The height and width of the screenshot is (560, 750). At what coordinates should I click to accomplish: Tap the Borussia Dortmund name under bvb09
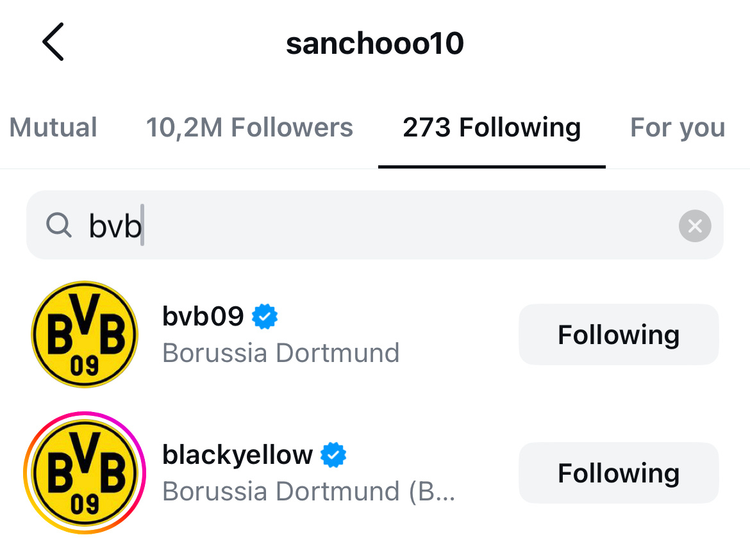pos(281,353)
